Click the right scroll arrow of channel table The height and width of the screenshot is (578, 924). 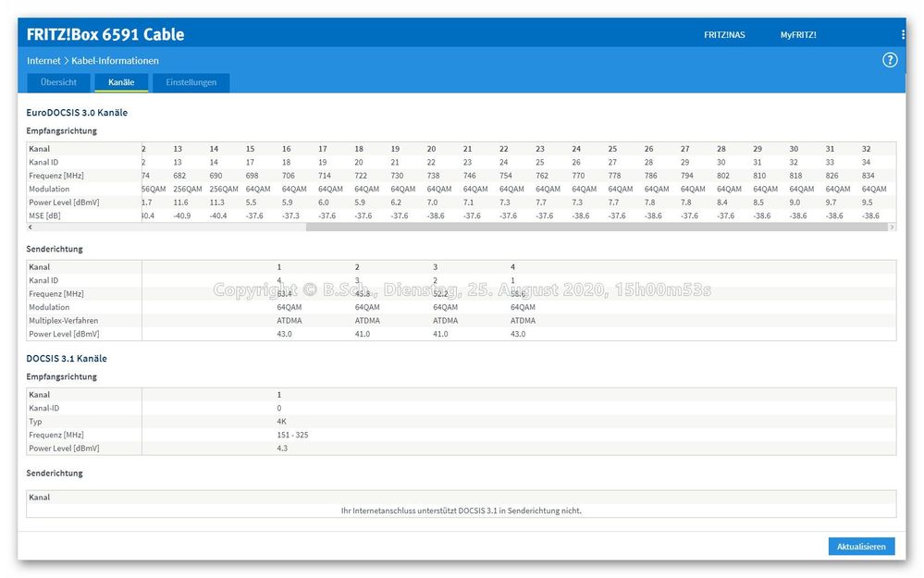[892, 227]
